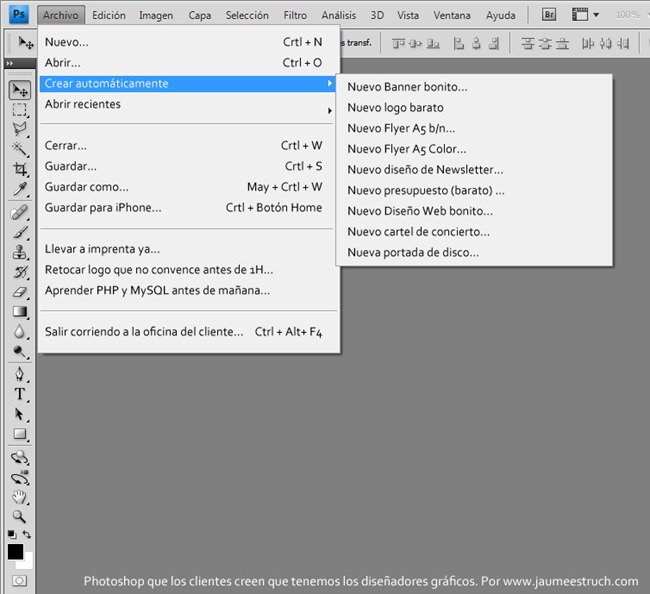Viewport: 650px width, 594px height.
Task: Toggle Quick Mask mode button
Action: coord(19,581)
